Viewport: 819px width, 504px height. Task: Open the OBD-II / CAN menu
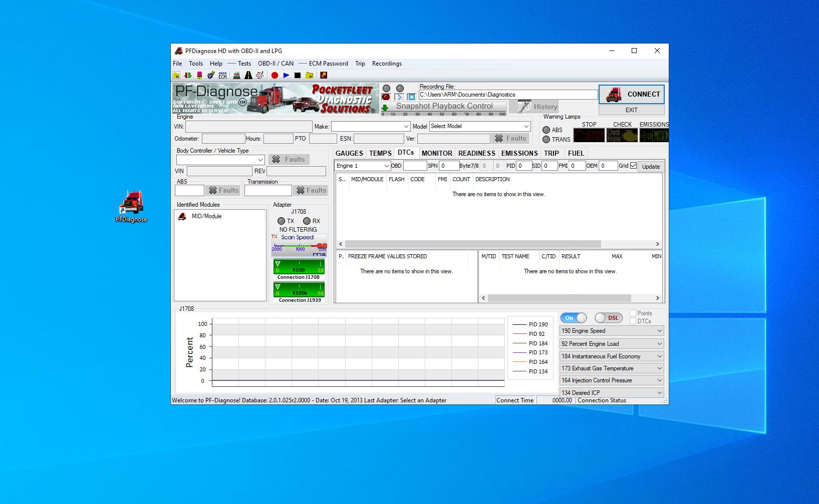point(276,64)
